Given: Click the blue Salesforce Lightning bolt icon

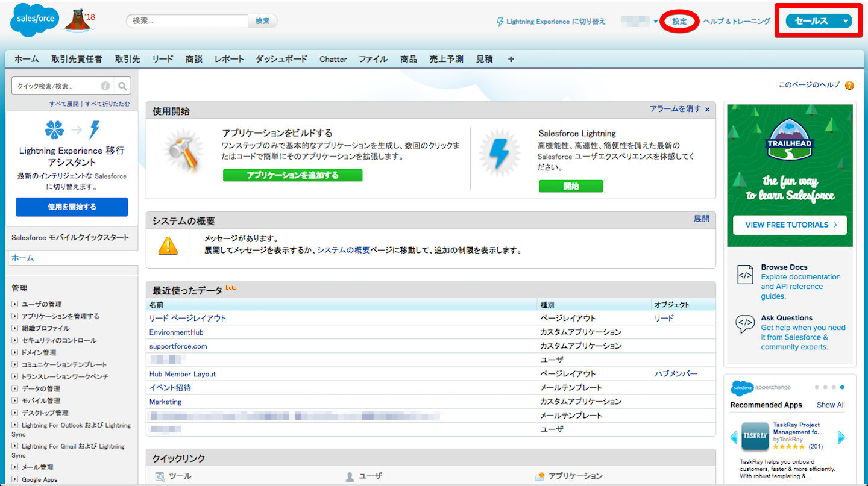Looking at the screenshot, I should click(x=499, y=152).
